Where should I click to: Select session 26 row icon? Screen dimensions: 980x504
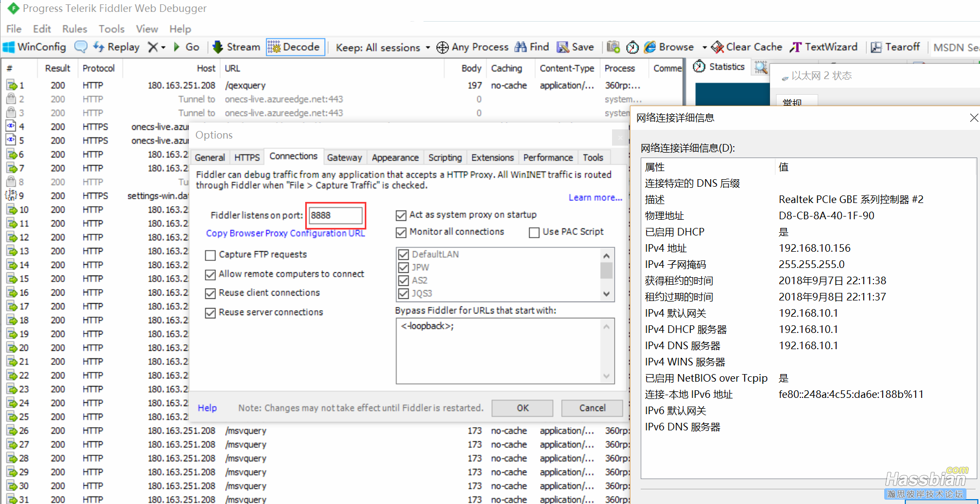11,430
